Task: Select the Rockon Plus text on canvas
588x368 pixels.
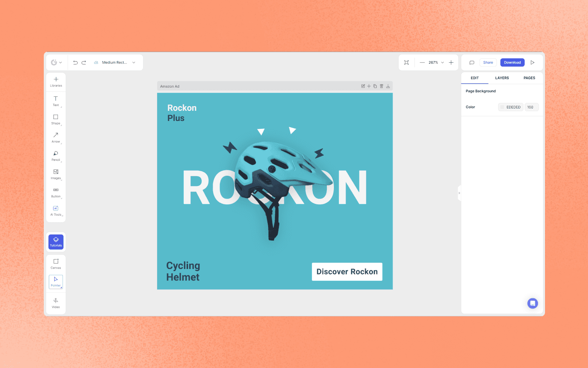Action: coord(182,113)
